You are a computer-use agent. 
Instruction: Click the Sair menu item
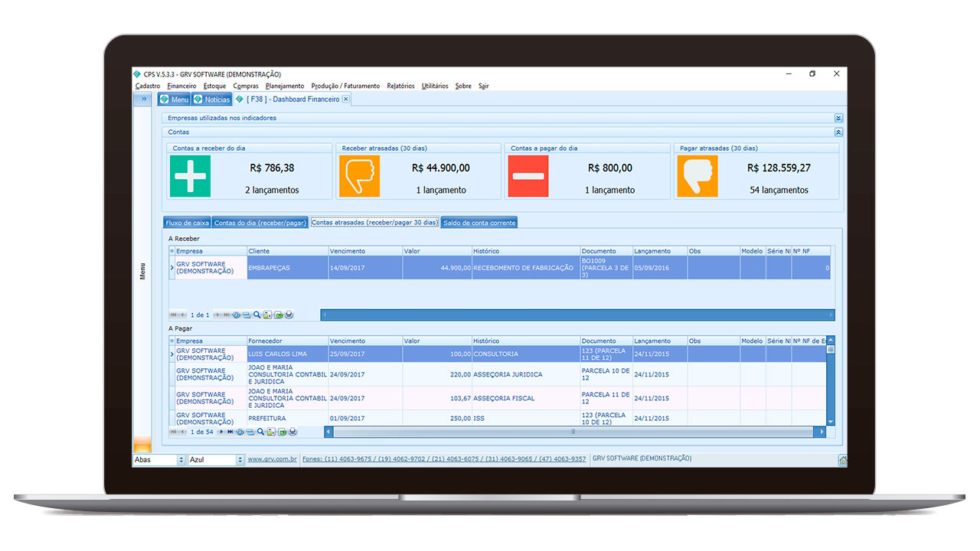(x=484, y=86)
